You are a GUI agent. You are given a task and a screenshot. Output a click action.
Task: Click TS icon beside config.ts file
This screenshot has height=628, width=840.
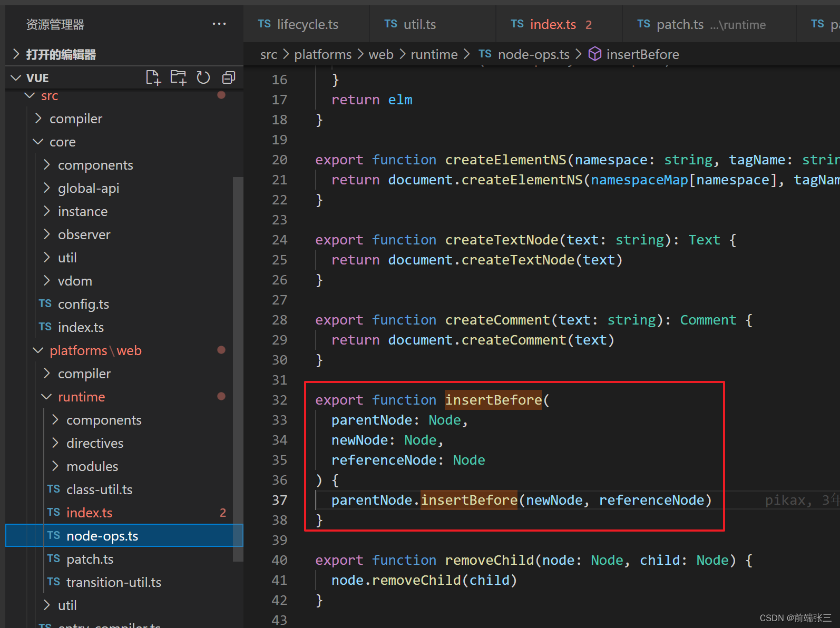[45, 303]
